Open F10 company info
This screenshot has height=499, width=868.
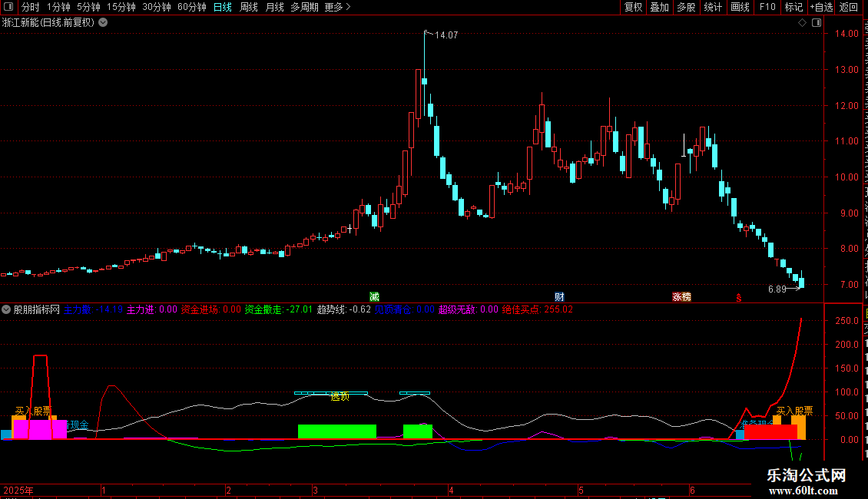767,7
